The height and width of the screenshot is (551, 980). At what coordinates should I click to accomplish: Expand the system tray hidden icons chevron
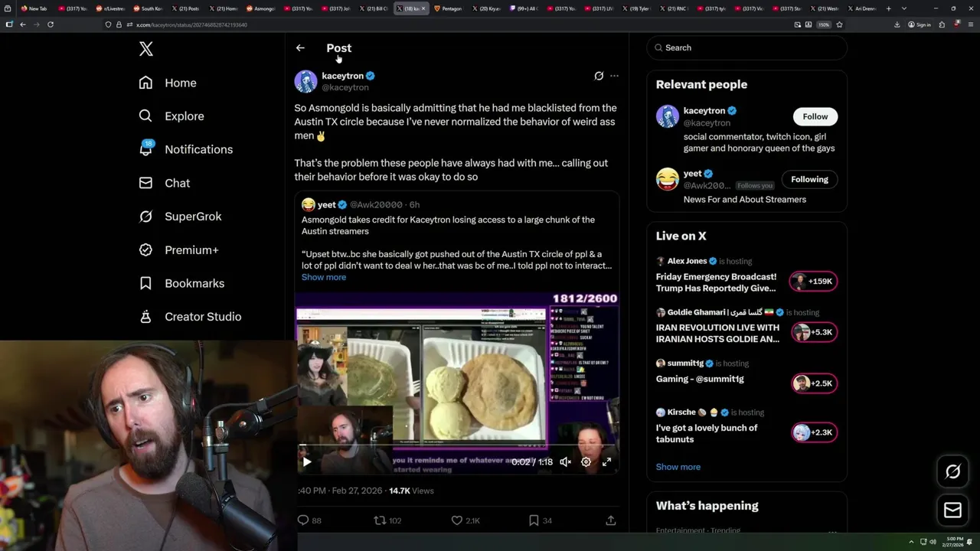(911, 542)
